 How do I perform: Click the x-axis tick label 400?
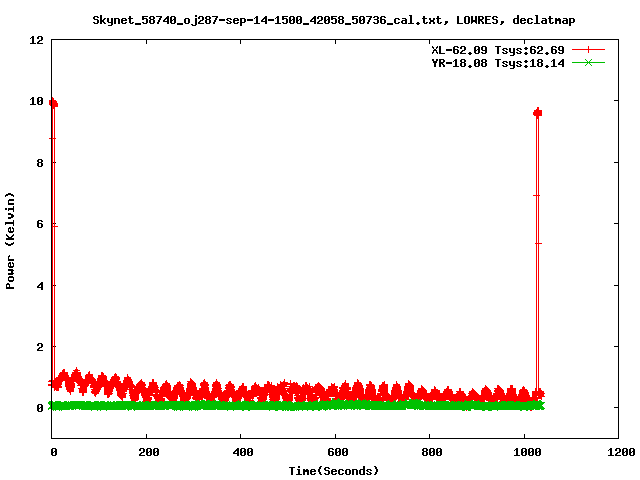242,452
